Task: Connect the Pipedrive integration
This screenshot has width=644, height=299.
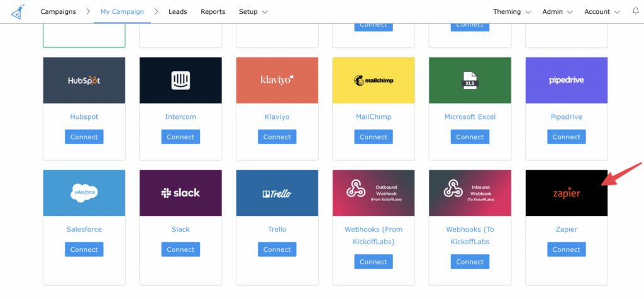Action: 567,137
